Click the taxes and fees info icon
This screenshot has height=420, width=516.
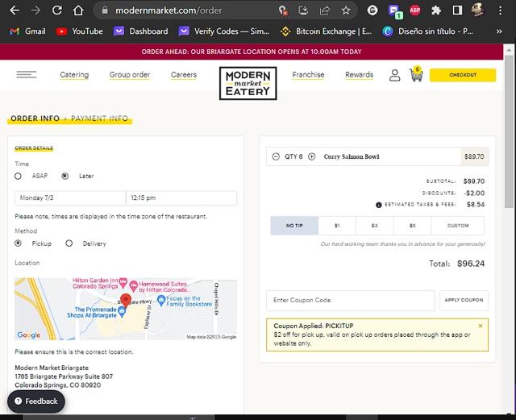[x=378, y=205]
